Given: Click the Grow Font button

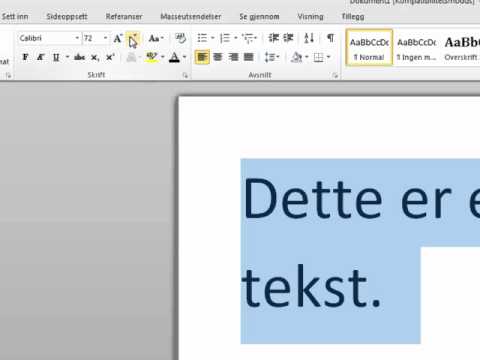Looking at the screenshot, I should coord(117,38).
